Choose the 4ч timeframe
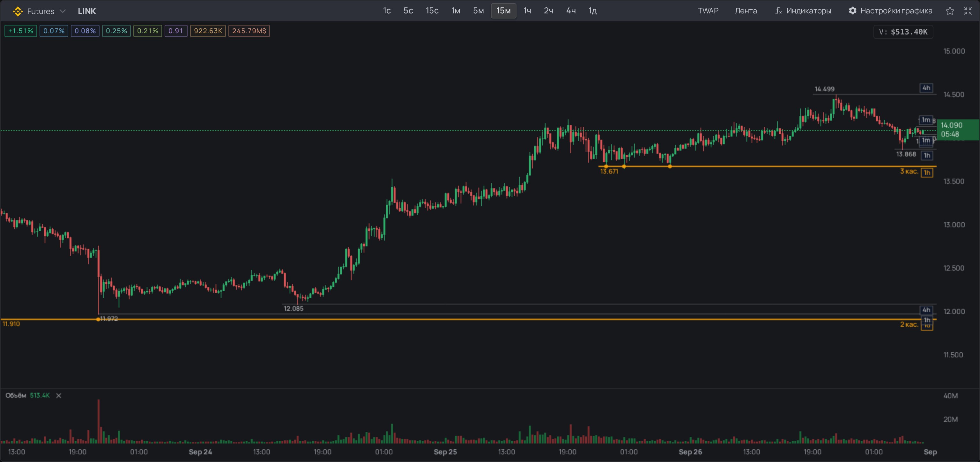This screenshot has width=980, height=462. [571, 11]
